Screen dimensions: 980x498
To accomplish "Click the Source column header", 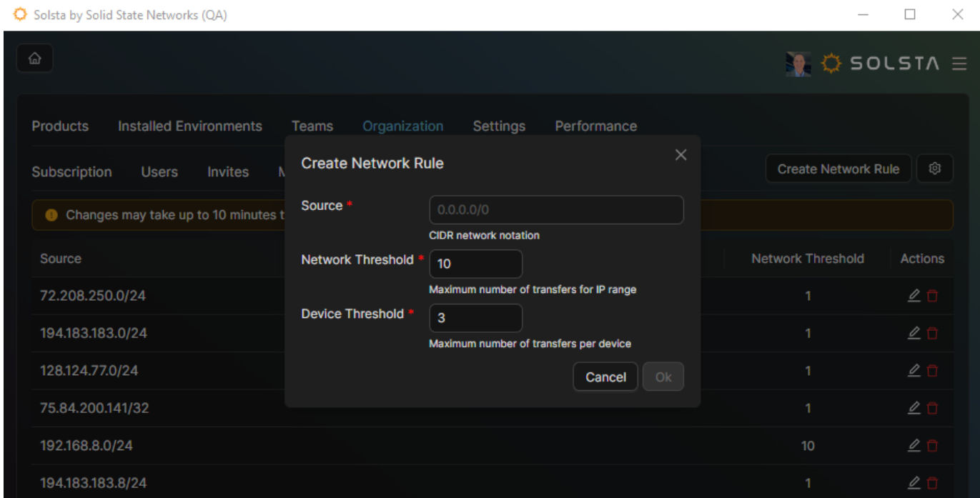I will (x=61, y=259).
